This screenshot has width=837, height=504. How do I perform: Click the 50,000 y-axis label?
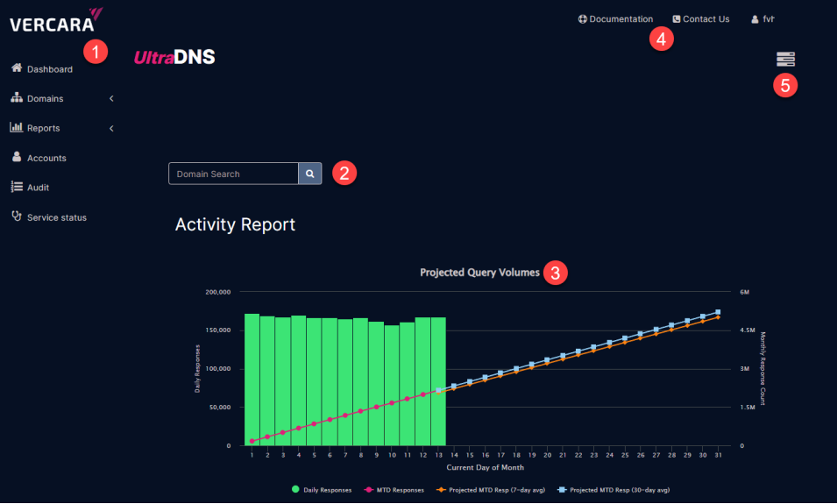(220, 408)
